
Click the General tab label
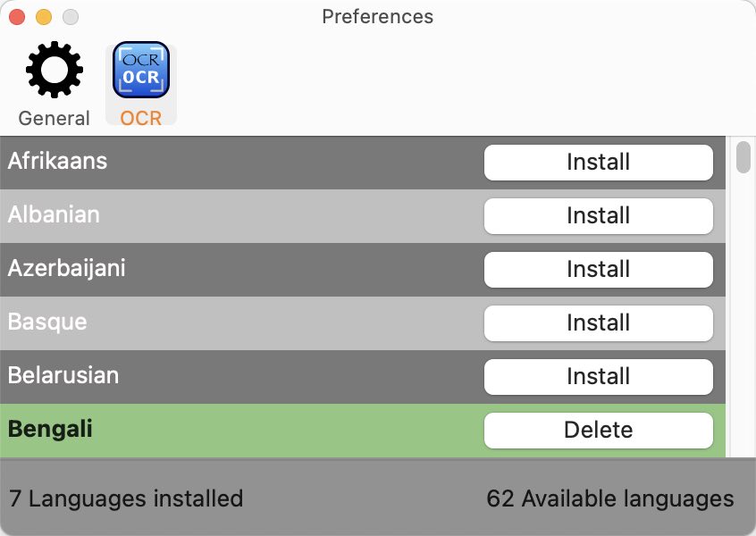(x=54, y=118)
